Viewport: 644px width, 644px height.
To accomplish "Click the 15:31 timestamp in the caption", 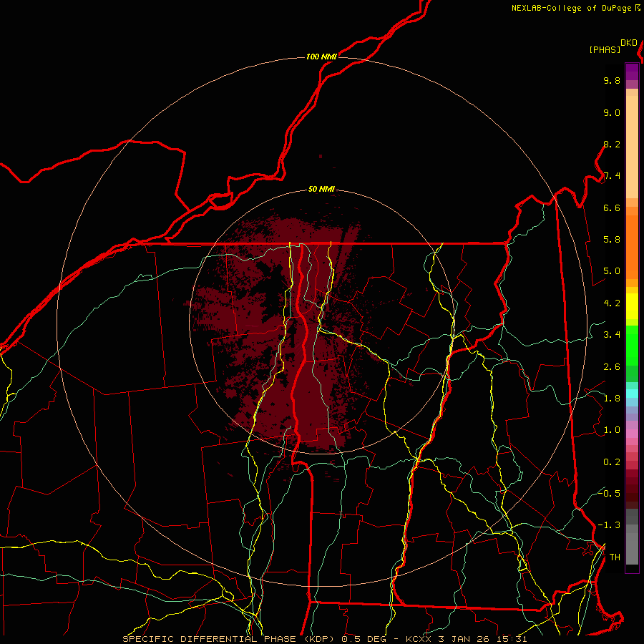I will pyautogui.click(x=512, y=639).
